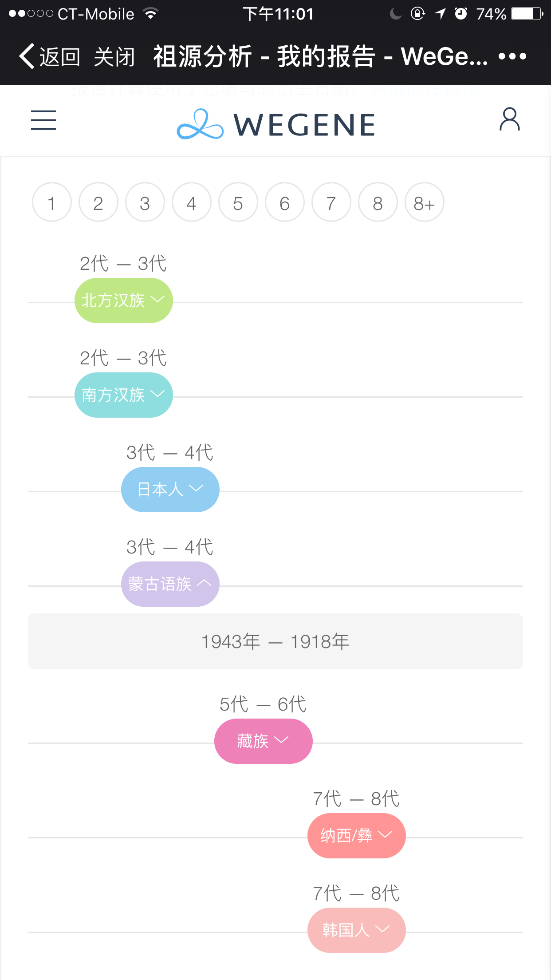Viewport: 551px width, 980px height.
Task: Select the 8+ generation filter
Action: pyautogui.click(x=424, y=202)
